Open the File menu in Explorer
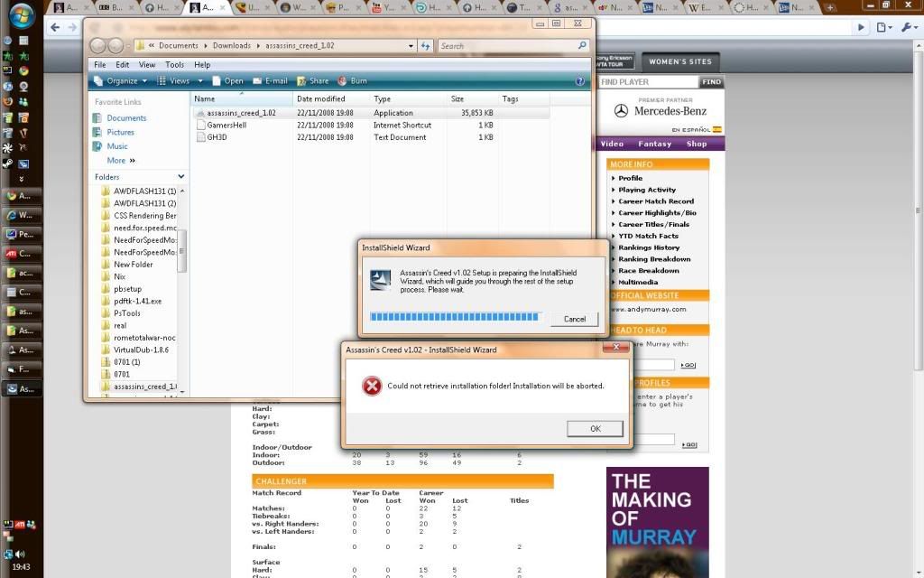This screenshot has height=578, width=924. (x=100, y=65)
